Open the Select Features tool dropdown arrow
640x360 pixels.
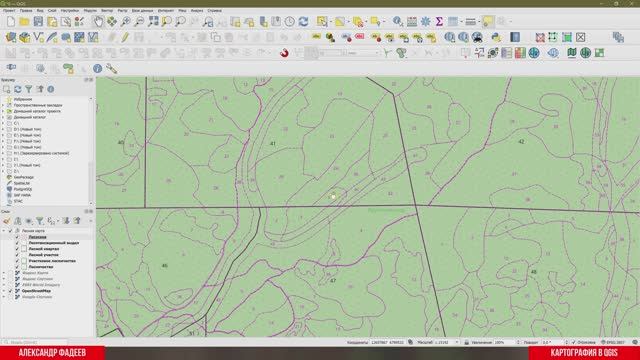coord(331,22)
